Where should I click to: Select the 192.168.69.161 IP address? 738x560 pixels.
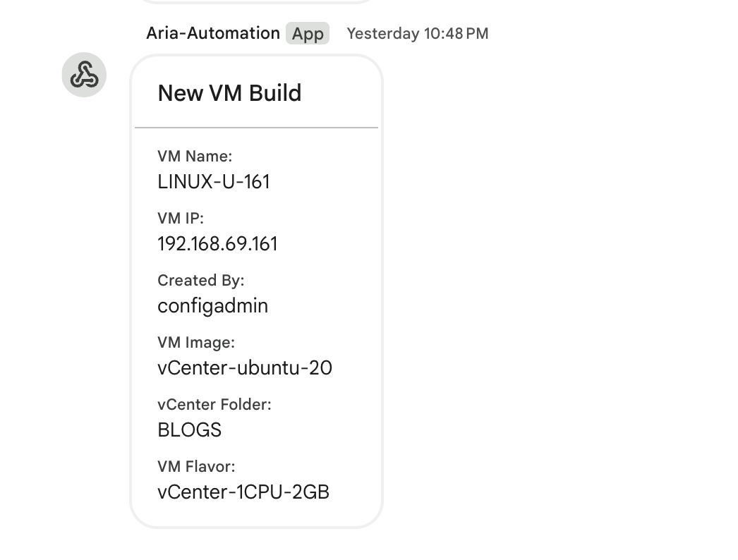(217, 244)
